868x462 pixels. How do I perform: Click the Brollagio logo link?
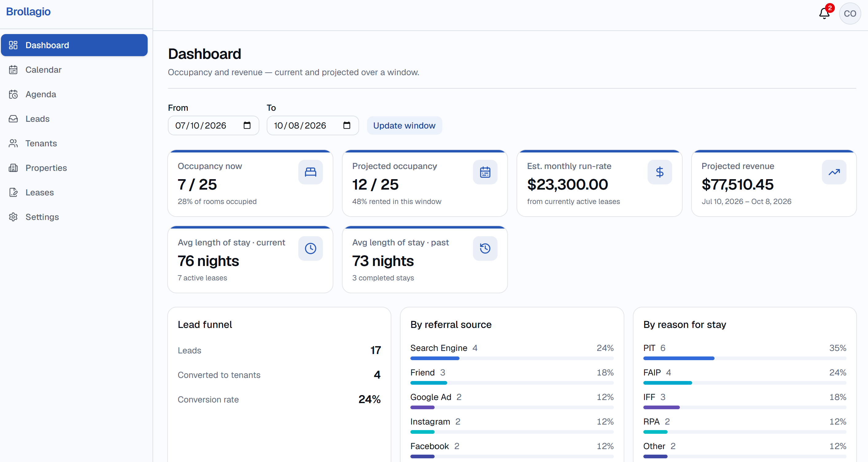(28, 11)
